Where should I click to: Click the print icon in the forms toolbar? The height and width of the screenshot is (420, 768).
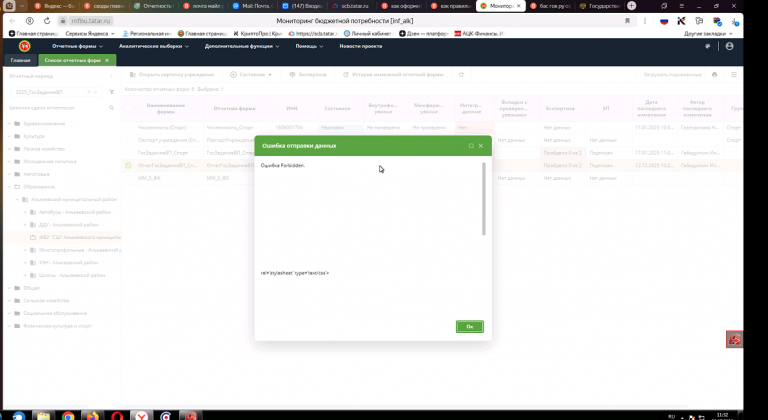(715, 74)
